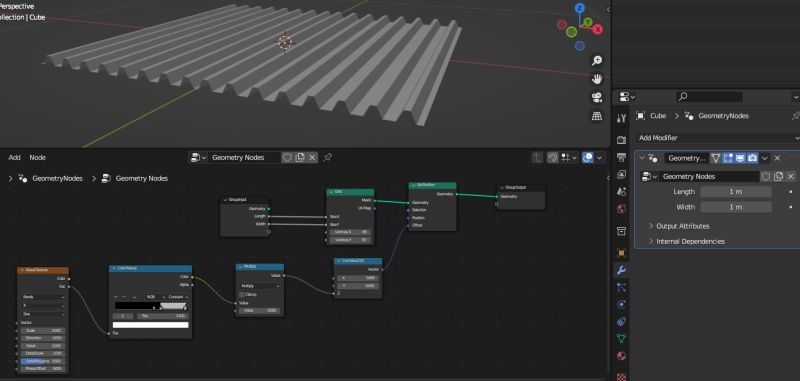The image size is (800, 381).
Task: Toggle modifier render camera icon
Action: point(753,159)
